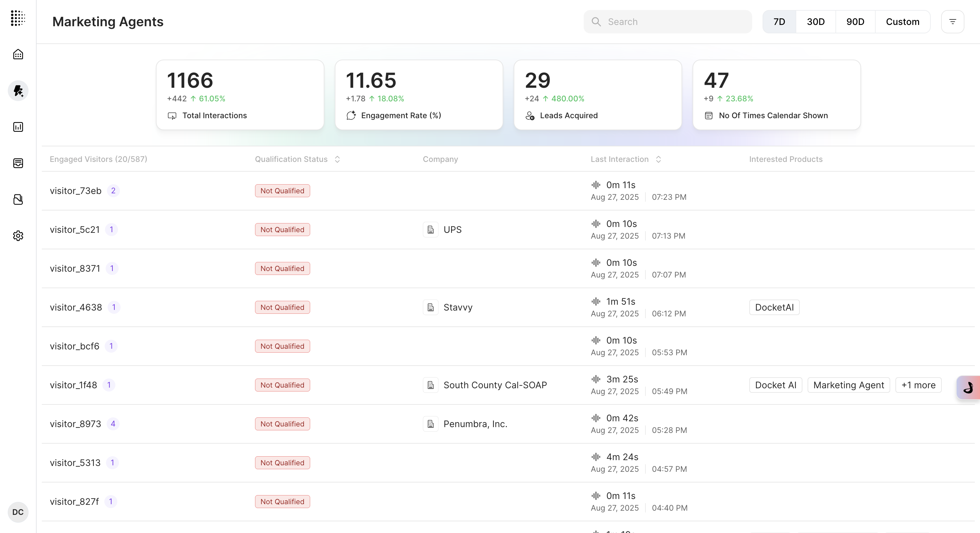Open the floating chat widget on right edge
980x533 pixels.
pyautogui.click(x=968, y=387)
